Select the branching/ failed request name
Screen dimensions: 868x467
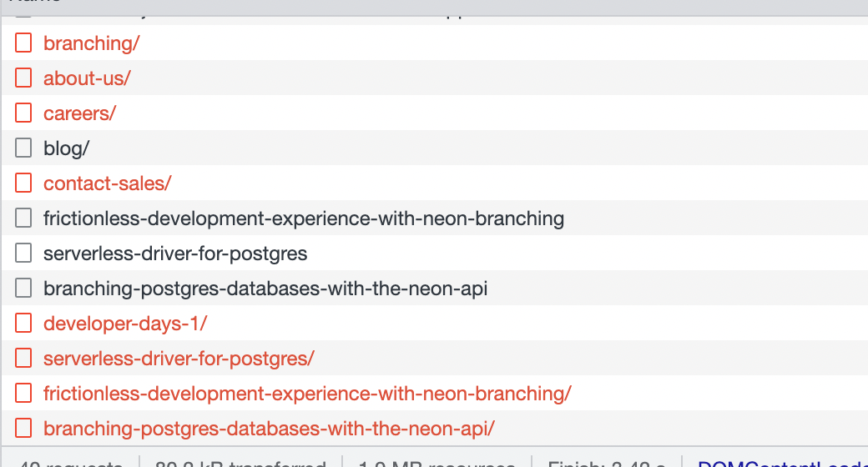[x=91, y=43]
